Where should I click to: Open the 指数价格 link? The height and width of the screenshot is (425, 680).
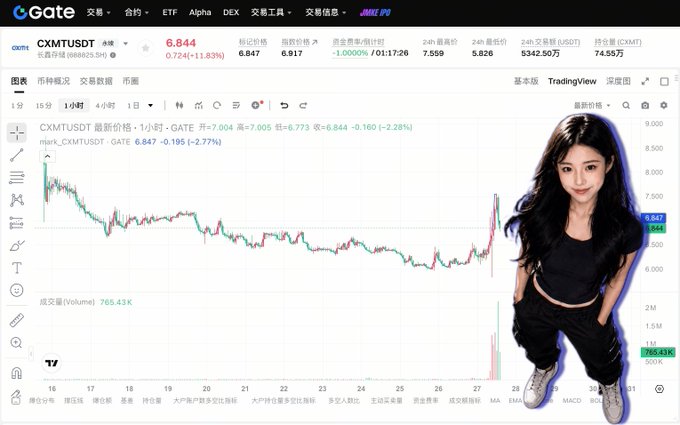(x=299, y=42)
